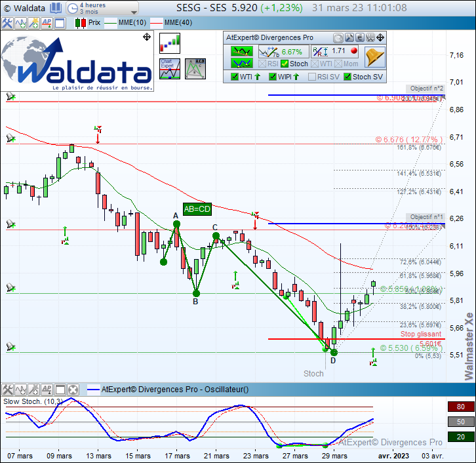The image size is (476, 463).
Task: Click the 50 level box on oscillator
Action: (x=461, y=422)
